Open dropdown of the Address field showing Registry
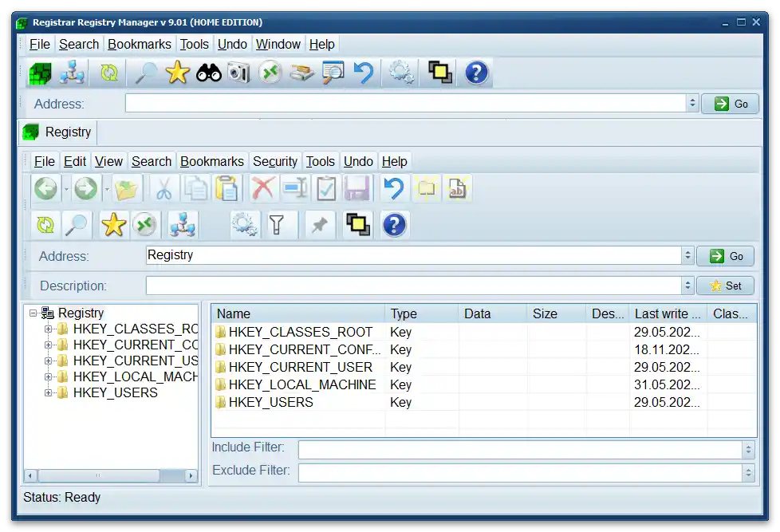Screen dimensions: 780x532 (687, 256)
